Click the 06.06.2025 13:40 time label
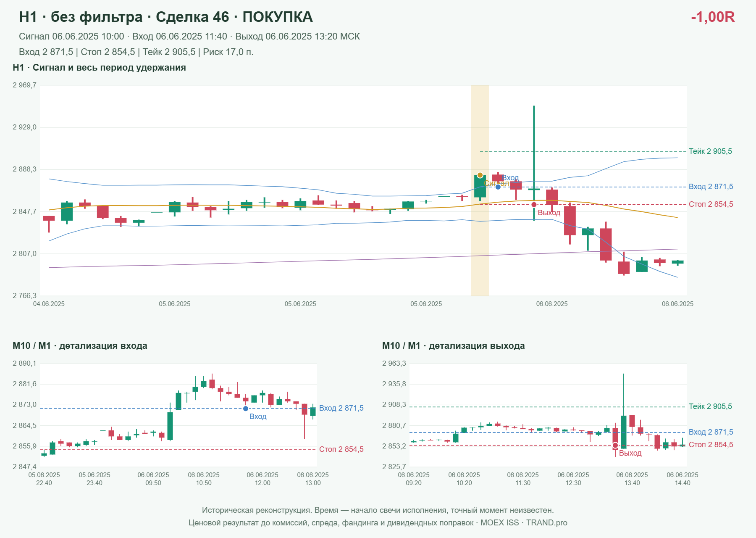756x538 pixels. (x=632, y=479)
